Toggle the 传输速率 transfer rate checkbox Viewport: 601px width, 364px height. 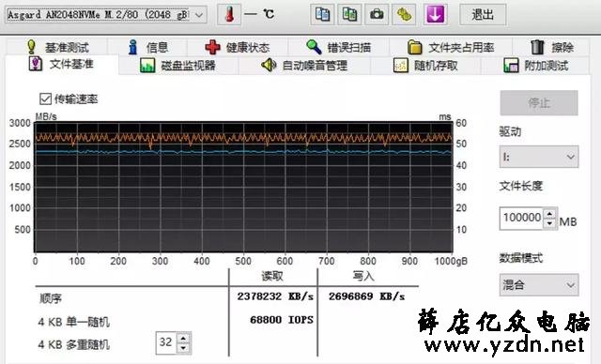click(x=45, y=99)
